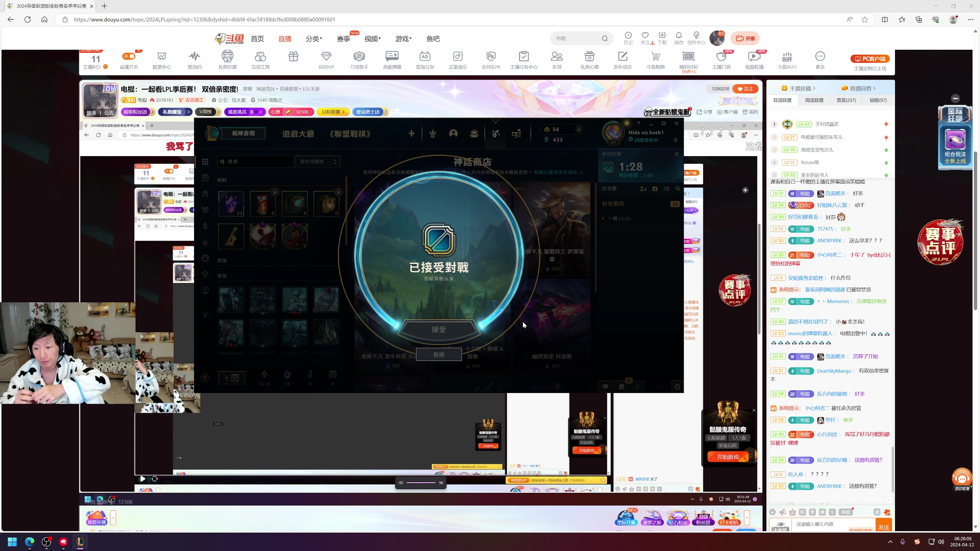Click the 这里输入聊天内容 chat input box
The height and width of the screenshot is (551, 980).
[833, 524]
